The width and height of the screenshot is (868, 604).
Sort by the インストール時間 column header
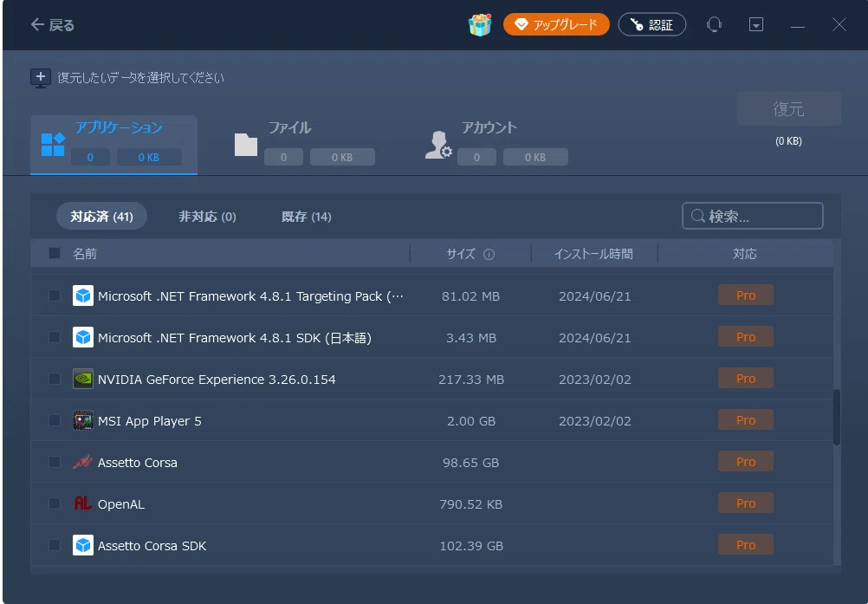click(593, 254)
